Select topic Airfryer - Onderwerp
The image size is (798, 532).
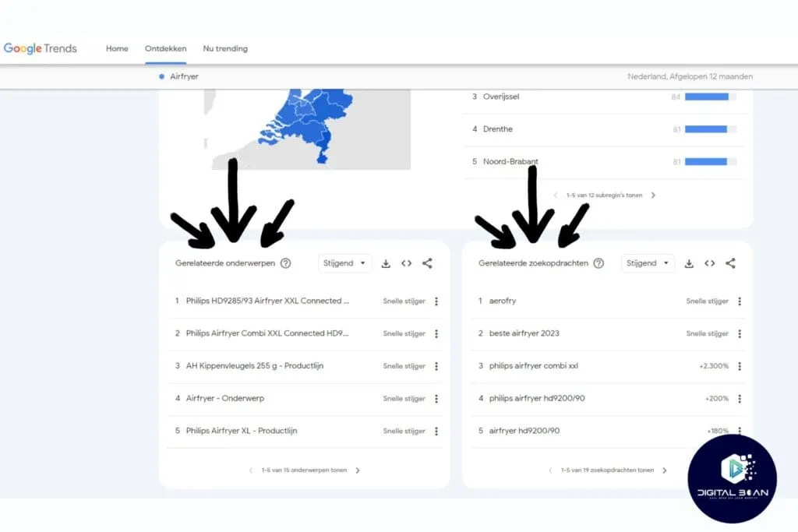coord(225,398)
